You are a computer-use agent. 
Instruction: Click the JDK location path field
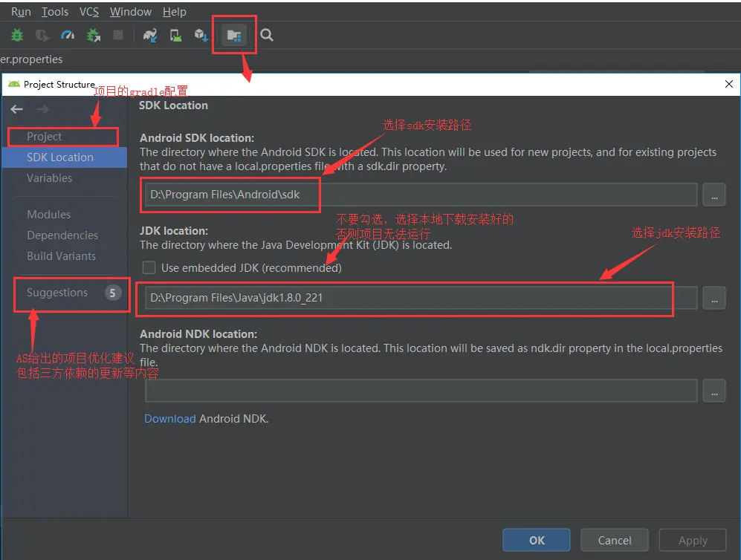(421, 298)
